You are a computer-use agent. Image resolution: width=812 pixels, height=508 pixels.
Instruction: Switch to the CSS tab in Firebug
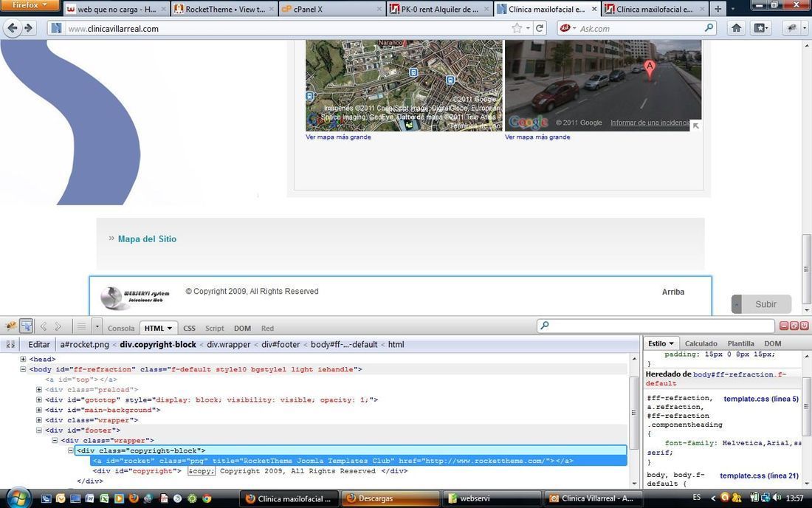click(190, 329)
